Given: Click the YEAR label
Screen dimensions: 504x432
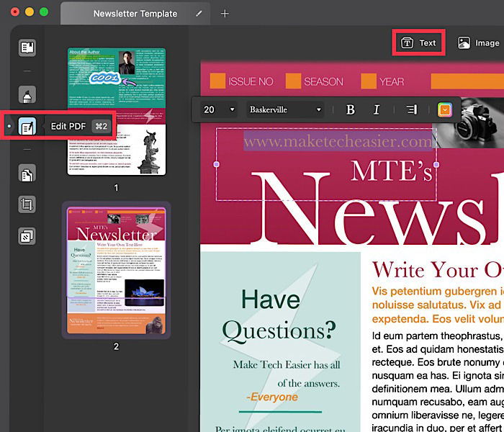Looking at the screenshot, I should tap(392, 81).
